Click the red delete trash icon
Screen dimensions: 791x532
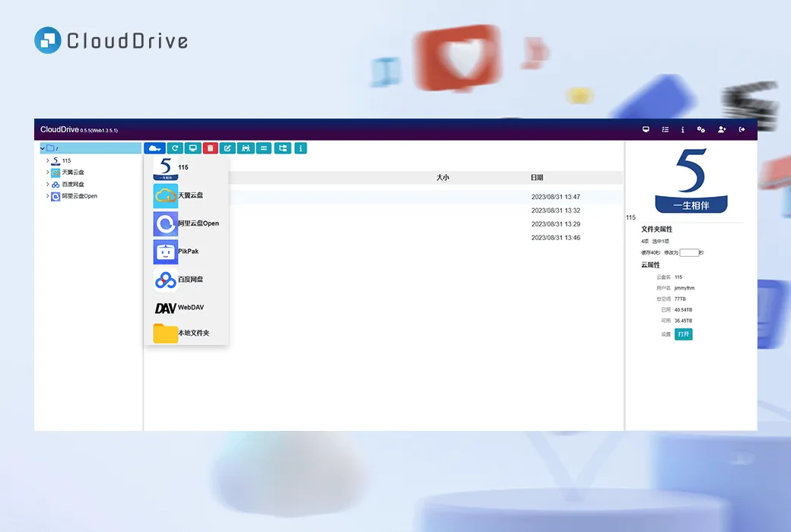210,148
